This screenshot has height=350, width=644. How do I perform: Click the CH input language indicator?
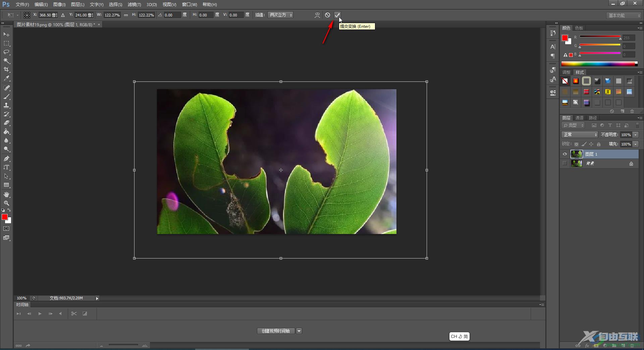459,337
